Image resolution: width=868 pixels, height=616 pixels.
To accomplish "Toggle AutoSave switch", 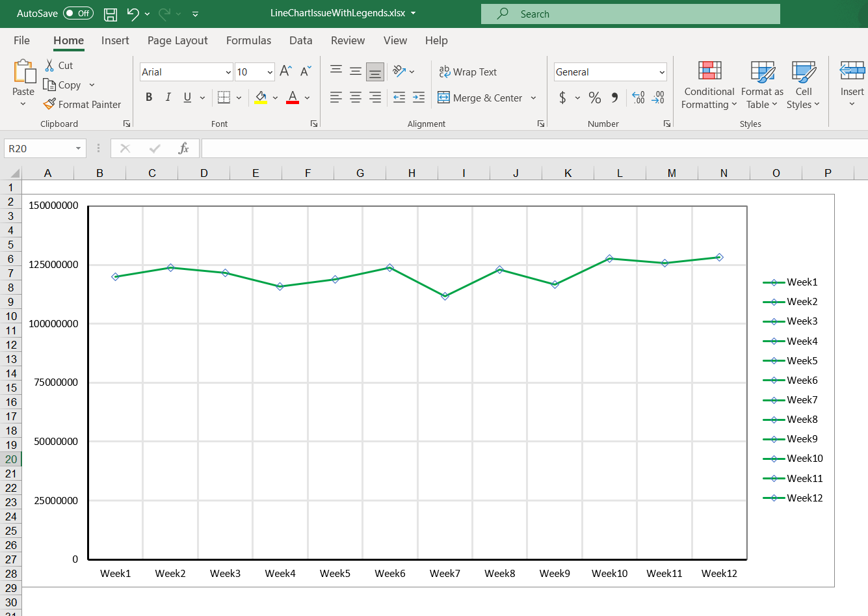I will click(x=78, y=14).
